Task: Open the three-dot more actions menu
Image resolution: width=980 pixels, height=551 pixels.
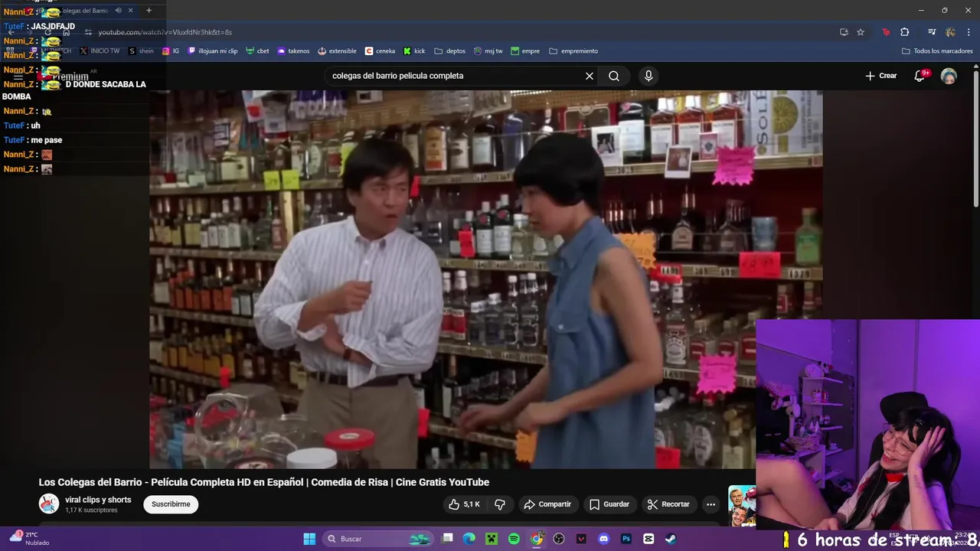Action: (710, 504)
